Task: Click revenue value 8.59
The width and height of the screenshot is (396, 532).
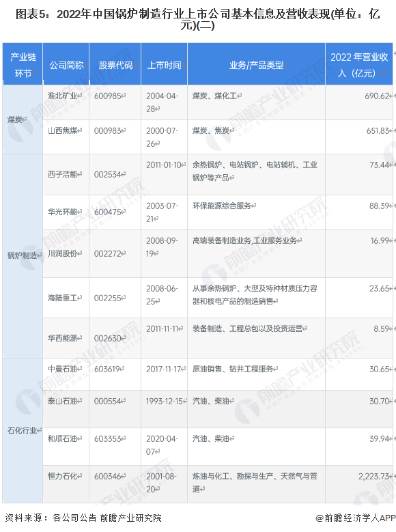Action: [382, 328]
